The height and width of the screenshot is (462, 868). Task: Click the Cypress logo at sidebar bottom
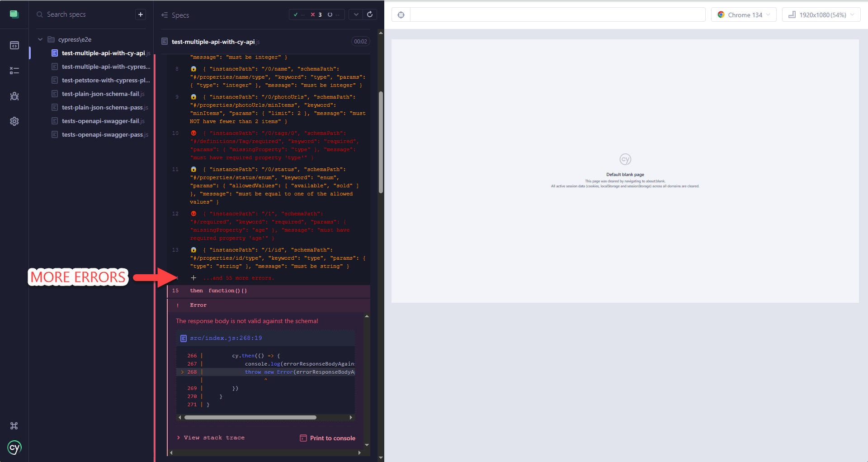(14, 448)
